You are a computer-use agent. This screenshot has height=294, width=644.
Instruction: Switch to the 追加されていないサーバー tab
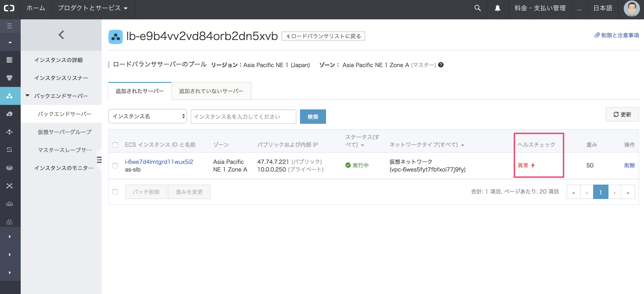[211, 91]
